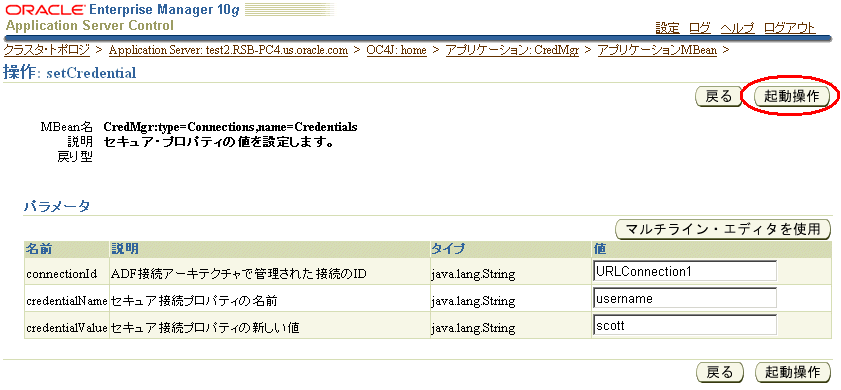
Task: Focus the credentialName value field
Action: tap(685, 298)
